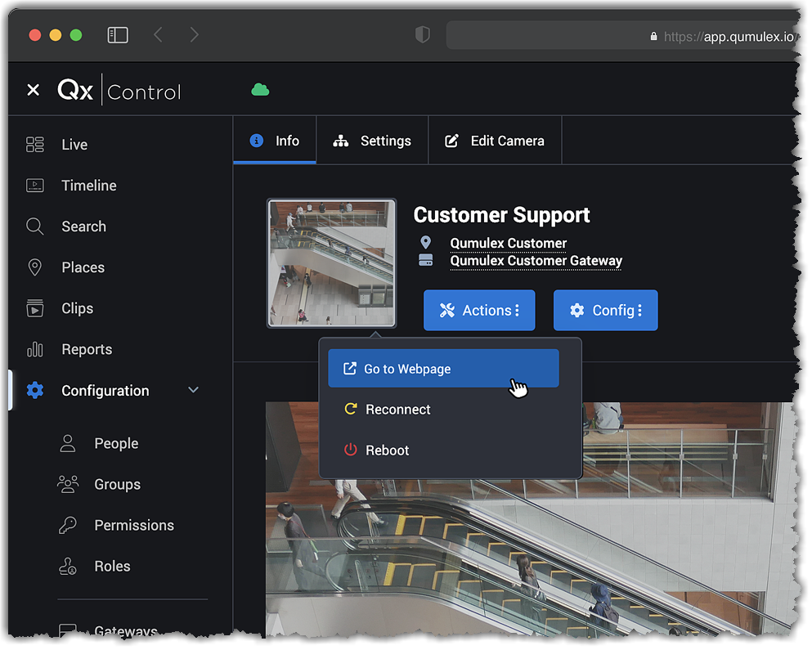The height and width of the screenshot is (650, 812).
Task: Open Search using the magnifying glass icon
Action: coord(35,226)
